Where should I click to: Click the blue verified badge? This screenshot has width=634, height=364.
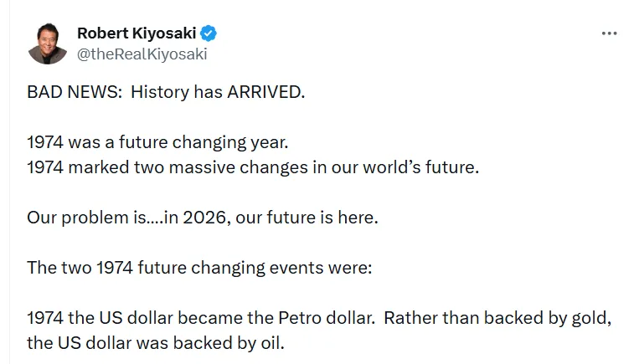click(209, 33)
